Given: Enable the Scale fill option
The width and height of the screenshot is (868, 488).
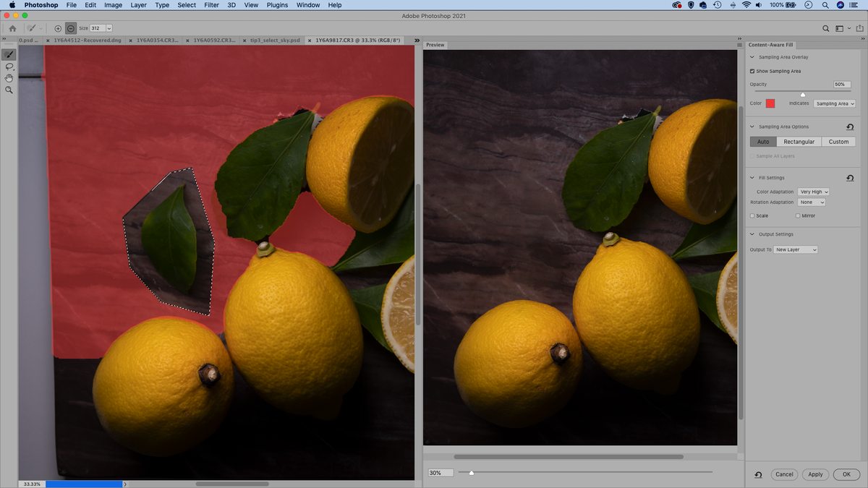Looking at the screenshot, I should coord(753,215).
